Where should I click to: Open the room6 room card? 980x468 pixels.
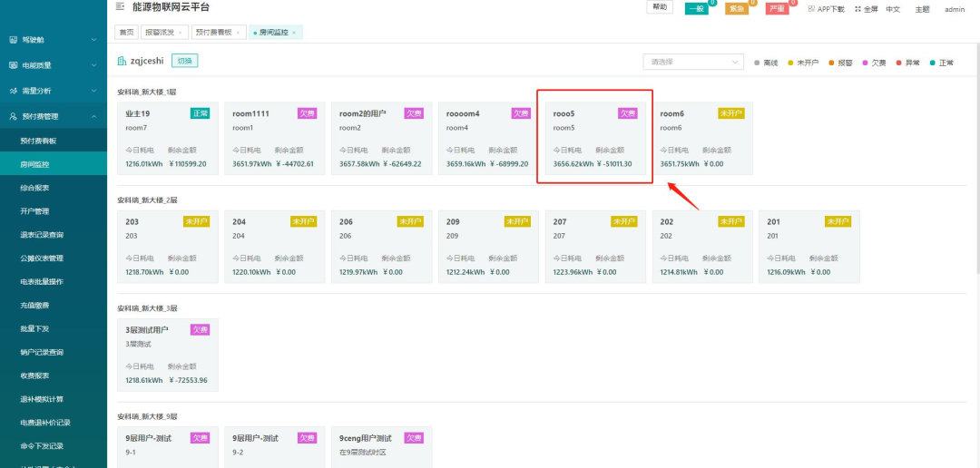[x=702, y=138]
